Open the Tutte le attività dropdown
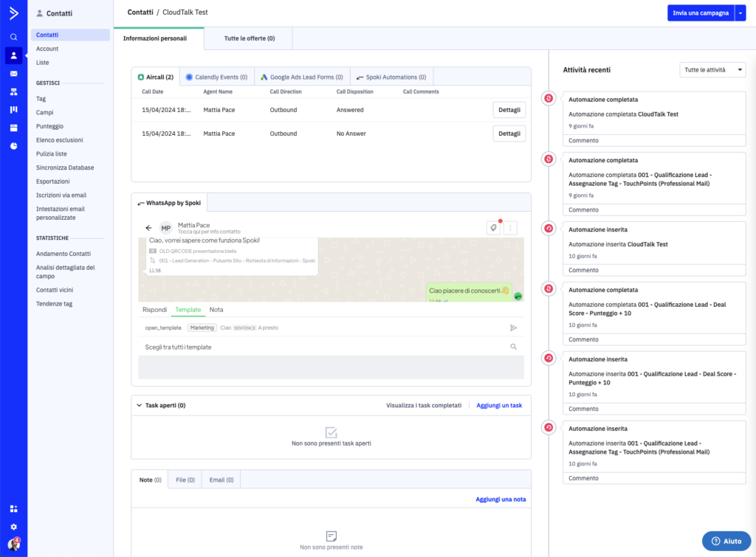Image resolution: width=756 pixels, height=557 pixels. [x=712, y=70]
